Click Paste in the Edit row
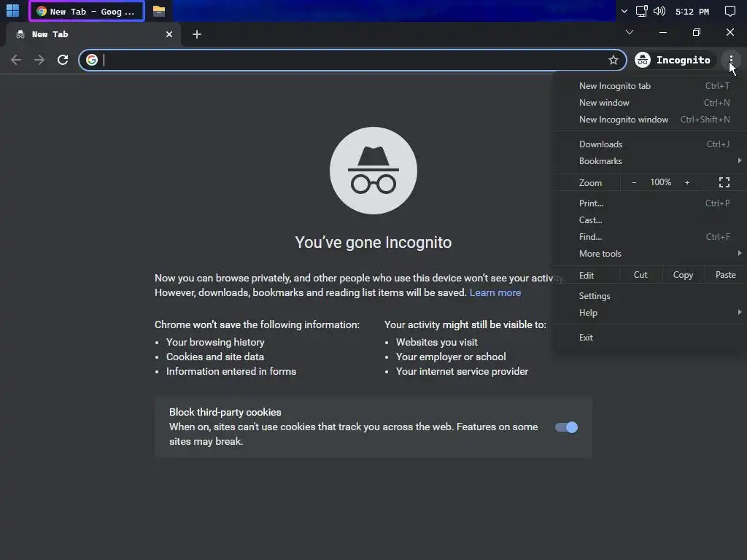747x560 pixels. pos(726,275)
